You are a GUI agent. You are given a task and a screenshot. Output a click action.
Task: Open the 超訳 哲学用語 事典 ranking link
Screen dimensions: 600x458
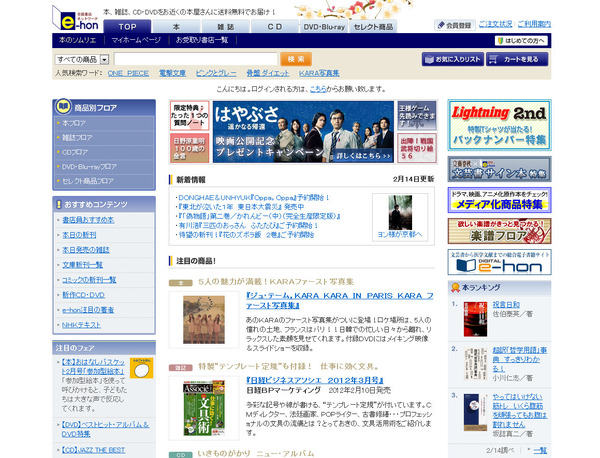point(520,359)
